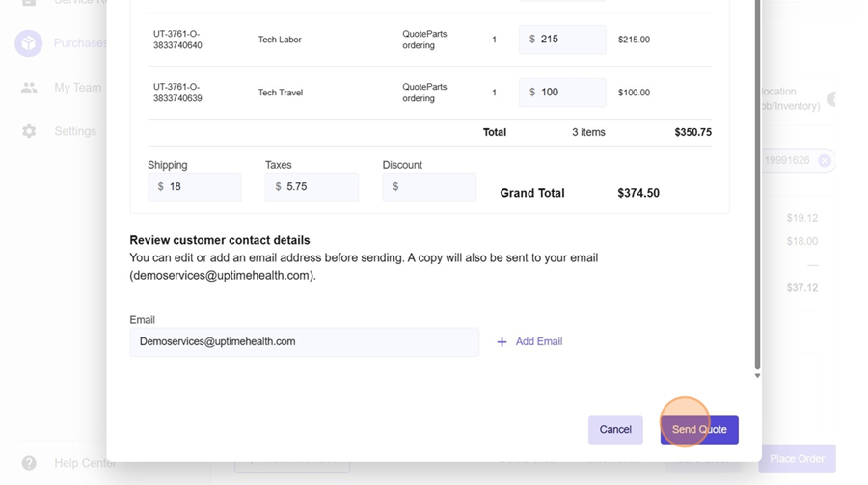This screenshot has width=868, height=485.
Task: Select the Settings sidebar menu item
Action: tap(75, 131)
